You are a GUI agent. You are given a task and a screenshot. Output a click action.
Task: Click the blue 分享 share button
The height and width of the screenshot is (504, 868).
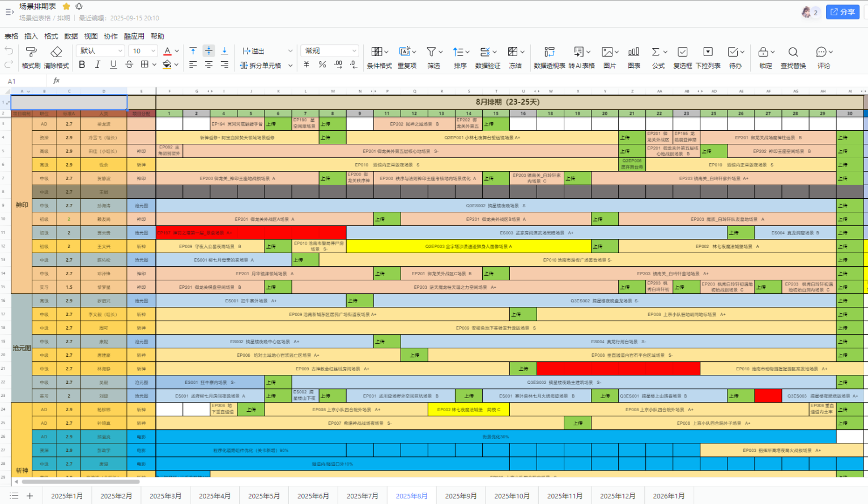(x=843, y=12)
